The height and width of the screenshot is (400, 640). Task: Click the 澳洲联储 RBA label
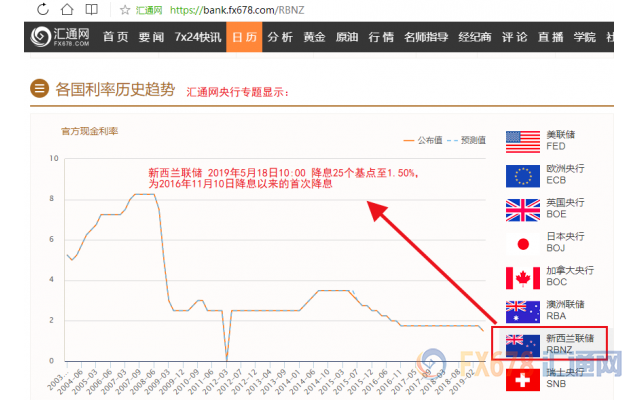click(x=565, y=310)
